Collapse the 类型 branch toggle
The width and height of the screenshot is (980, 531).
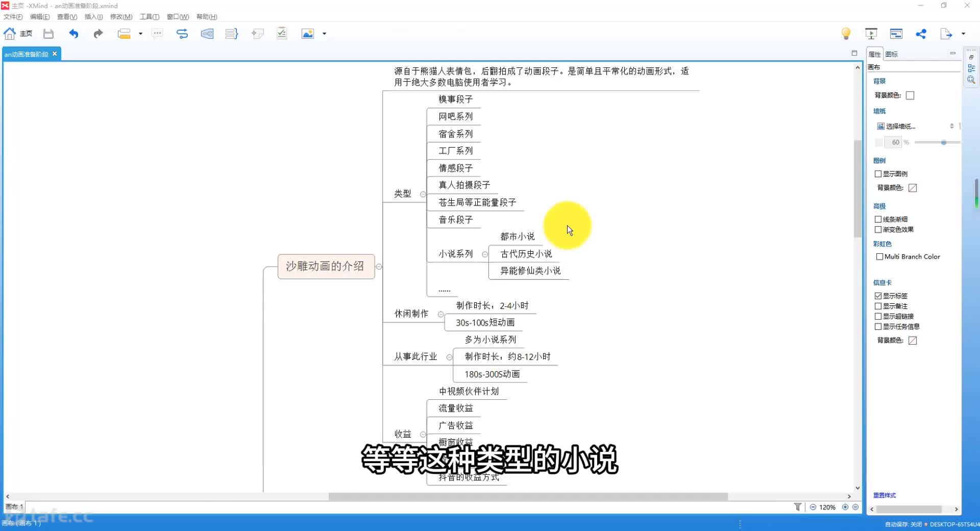coord(423,194)
